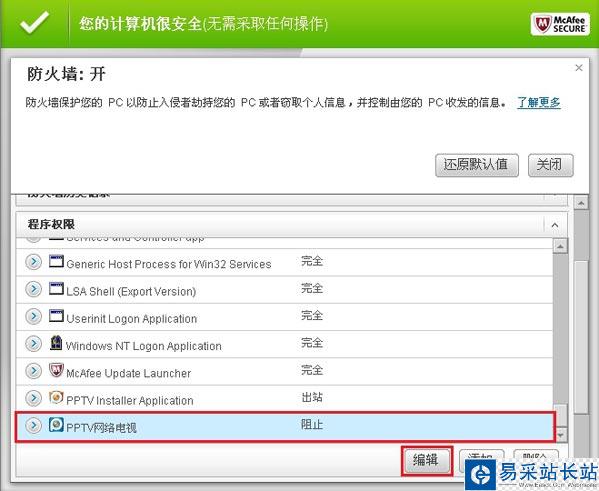
Task: Expand the LSA Shell row arrow
Action: point(34,289)
